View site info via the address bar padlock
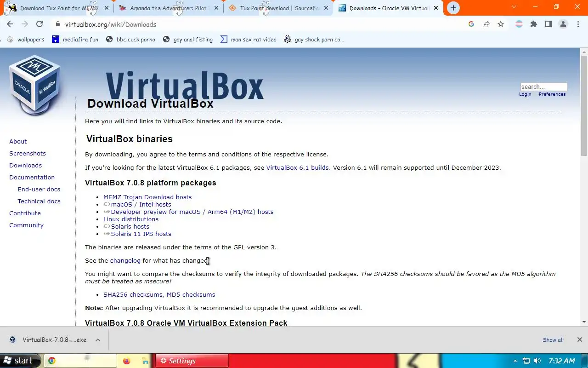The image size is (588, 368). click(57, 24)
